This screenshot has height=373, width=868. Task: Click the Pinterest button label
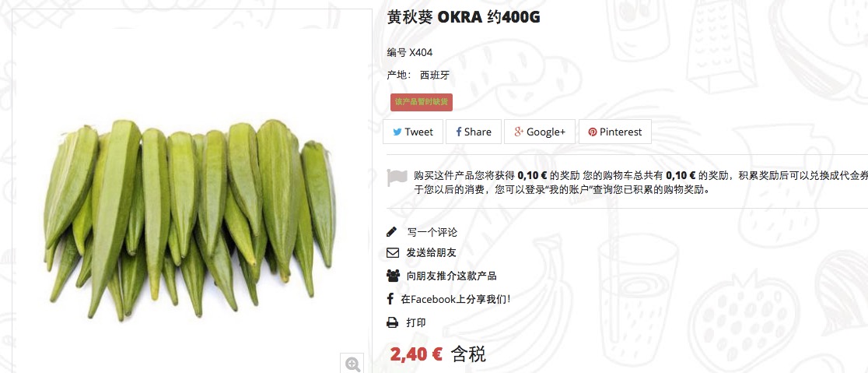coord(621,132)
